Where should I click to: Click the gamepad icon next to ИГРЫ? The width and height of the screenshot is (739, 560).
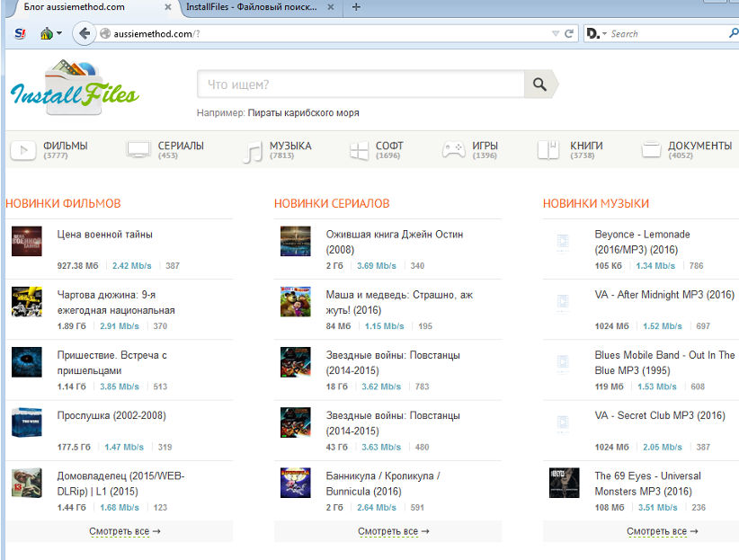453,150
